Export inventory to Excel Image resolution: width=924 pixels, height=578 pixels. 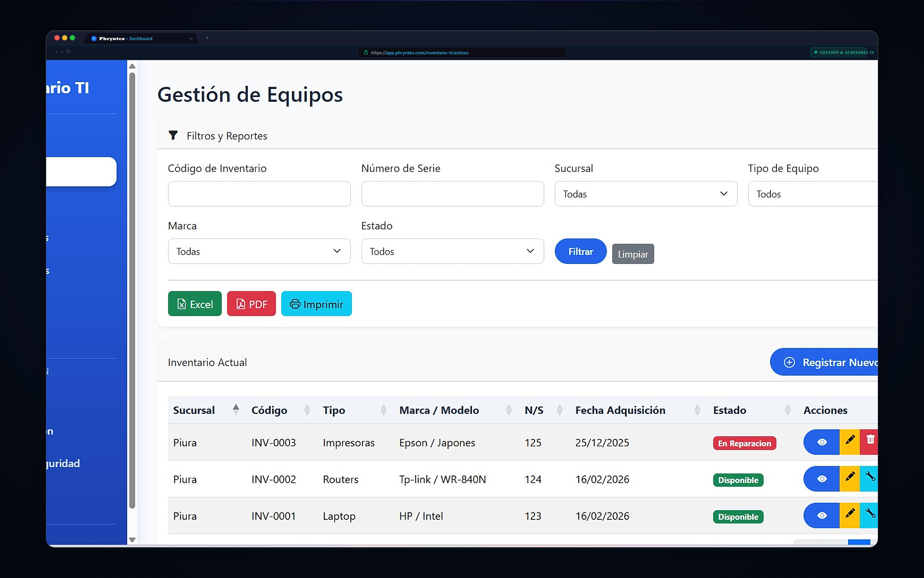pyautogui.click(x=195, y=304)
